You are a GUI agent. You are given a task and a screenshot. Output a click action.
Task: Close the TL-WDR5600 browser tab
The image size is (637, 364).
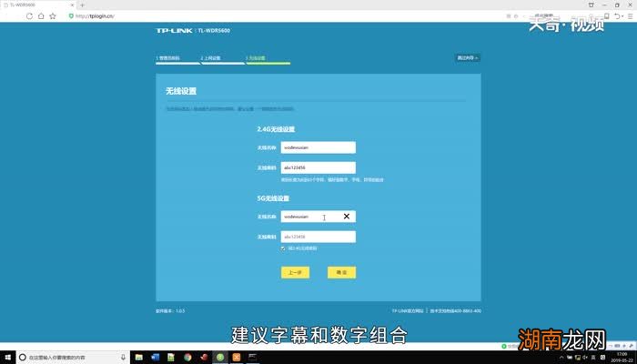72,5
